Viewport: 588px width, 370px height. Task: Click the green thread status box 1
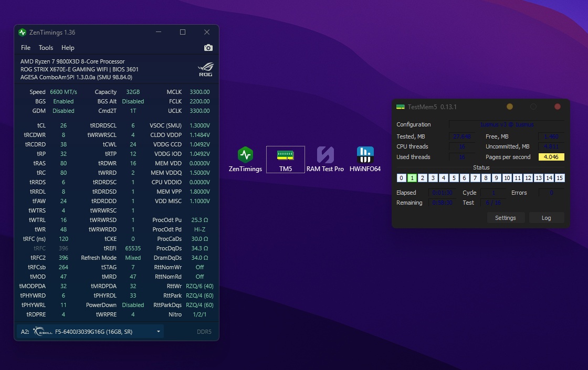pyautogui.click(x=412, y=178)
